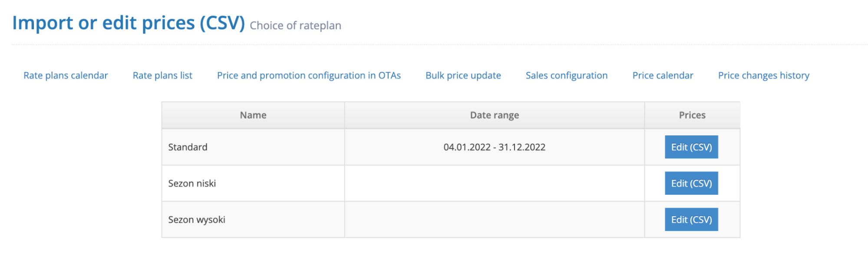Viewport: 868px width, 267px height.
Task: Click Edit (CSV) for Sezon wysoki
Action: [x=691, y=220]
